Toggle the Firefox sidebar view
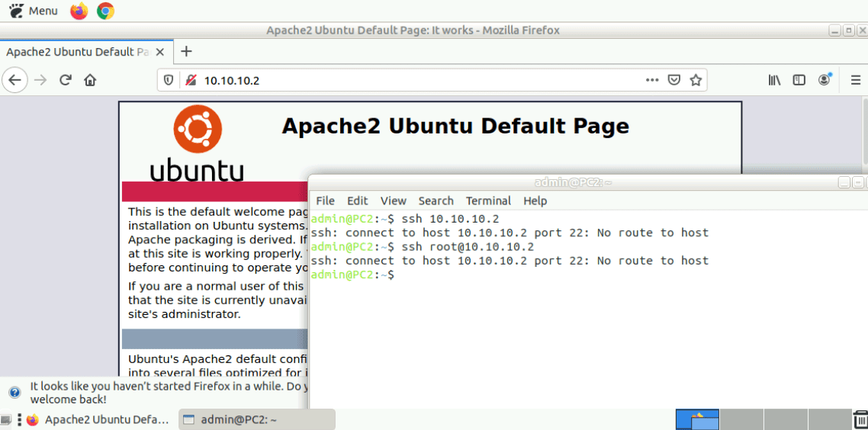Image resolution: width=868 pixels, height=430 pixels. tap(799, 80)
